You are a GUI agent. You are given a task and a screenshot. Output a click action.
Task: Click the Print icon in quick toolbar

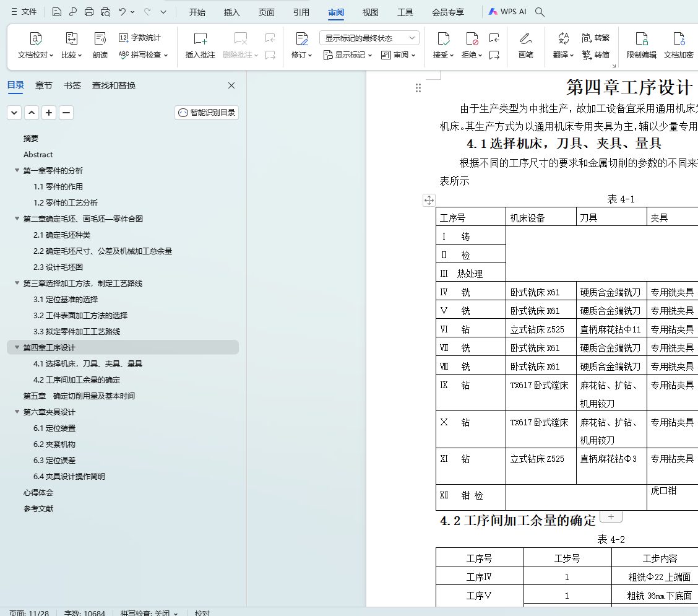pos(89,12)
